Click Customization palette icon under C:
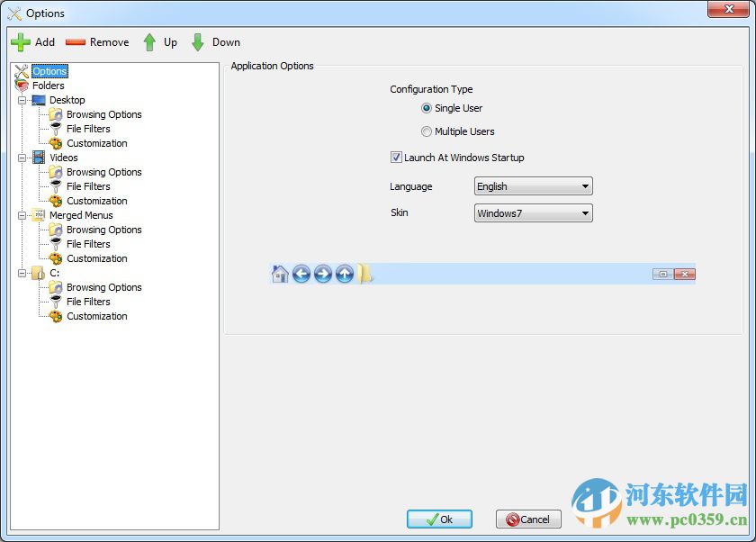Viewport: 756px width, 542px height. tap(56, 316)
